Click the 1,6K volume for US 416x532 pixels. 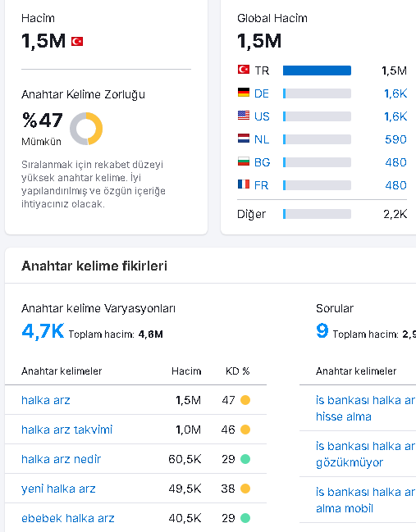[x=395, y=116]
